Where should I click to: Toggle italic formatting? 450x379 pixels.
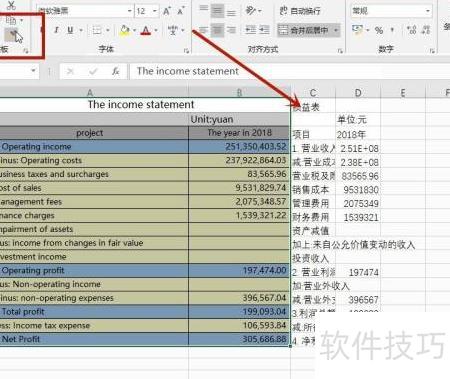[56, 30]
